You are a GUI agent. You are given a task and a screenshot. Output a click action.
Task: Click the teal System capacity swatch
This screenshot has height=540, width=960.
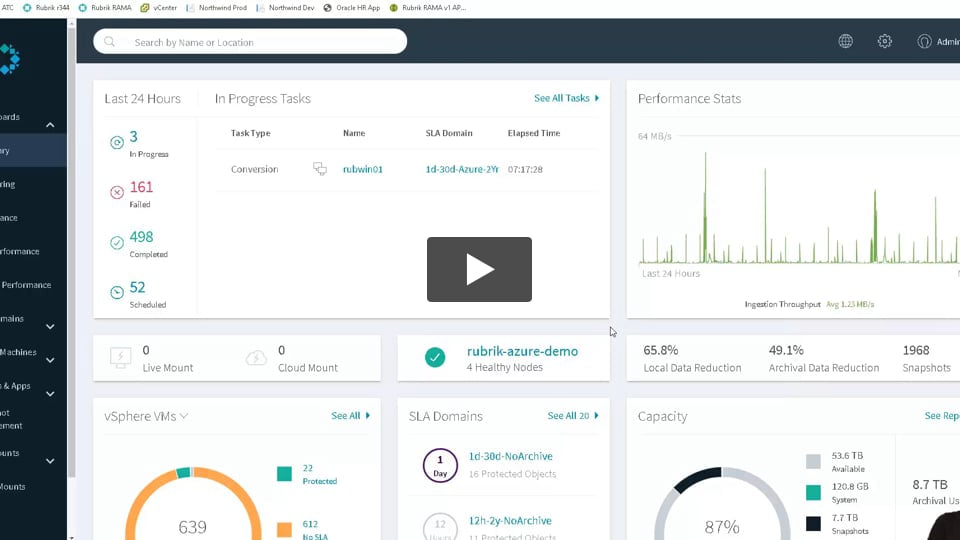pos(813,492)
